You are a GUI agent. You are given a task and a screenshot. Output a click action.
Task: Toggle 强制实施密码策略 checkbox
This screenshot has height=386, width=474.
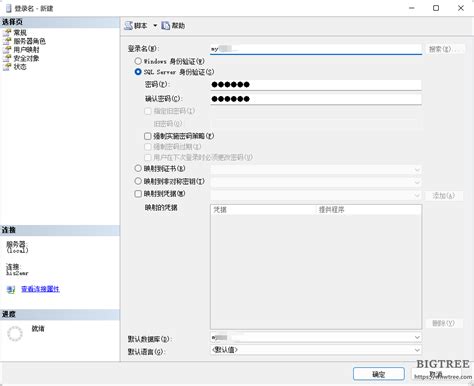(148, 136)
